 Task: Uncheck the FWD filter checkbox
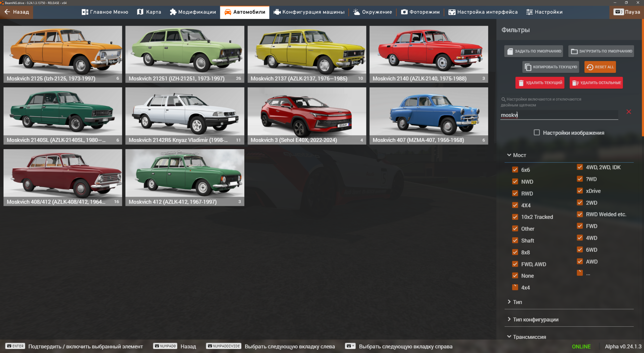click(x=580, y=226)
